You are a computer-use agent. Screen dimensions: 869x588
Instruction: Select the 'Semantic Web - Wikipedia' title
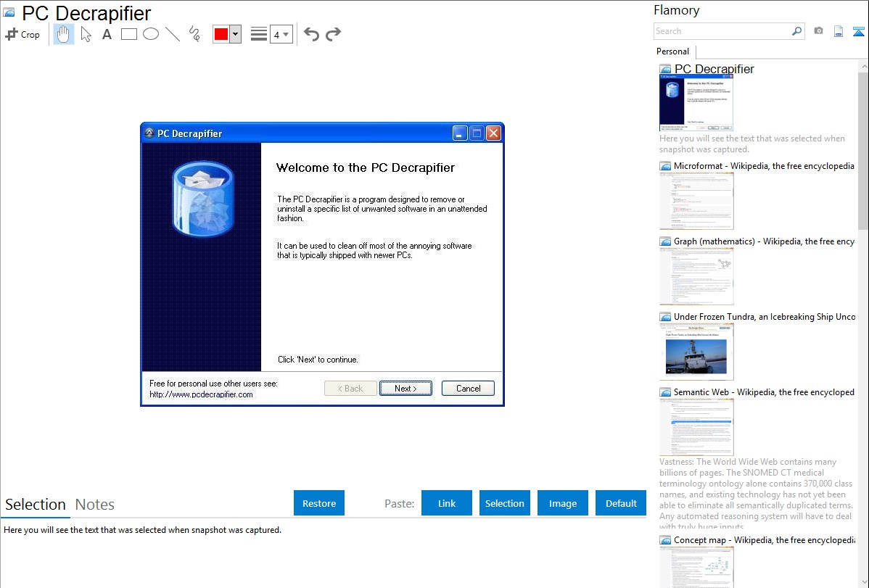(765, 392)
